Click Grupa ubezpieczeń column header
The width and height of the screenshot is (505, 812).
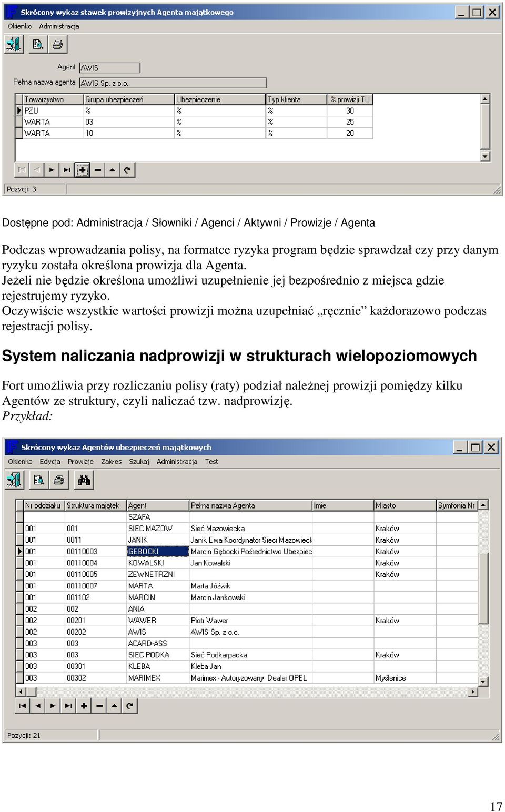[129, 99]
